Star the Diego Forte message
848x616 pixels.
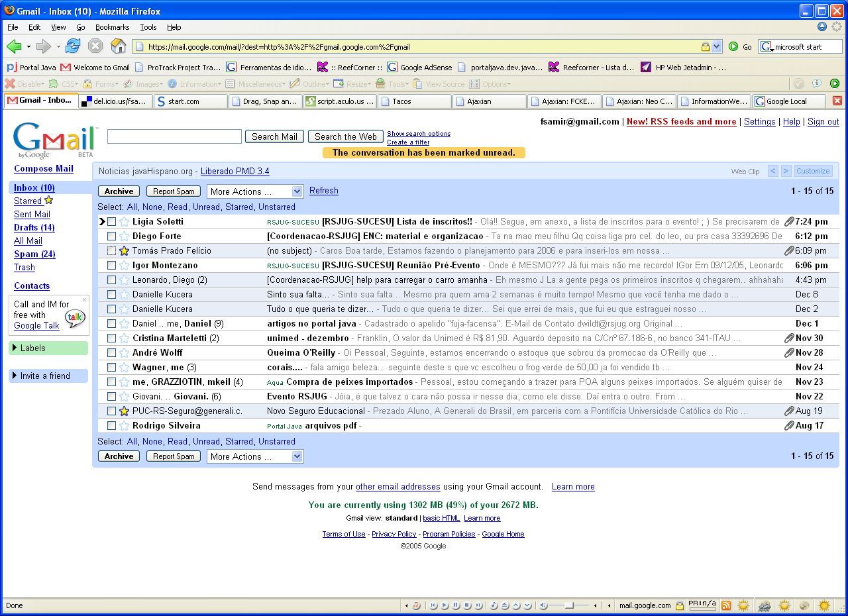pyautogui.click(x=124, y=236)
